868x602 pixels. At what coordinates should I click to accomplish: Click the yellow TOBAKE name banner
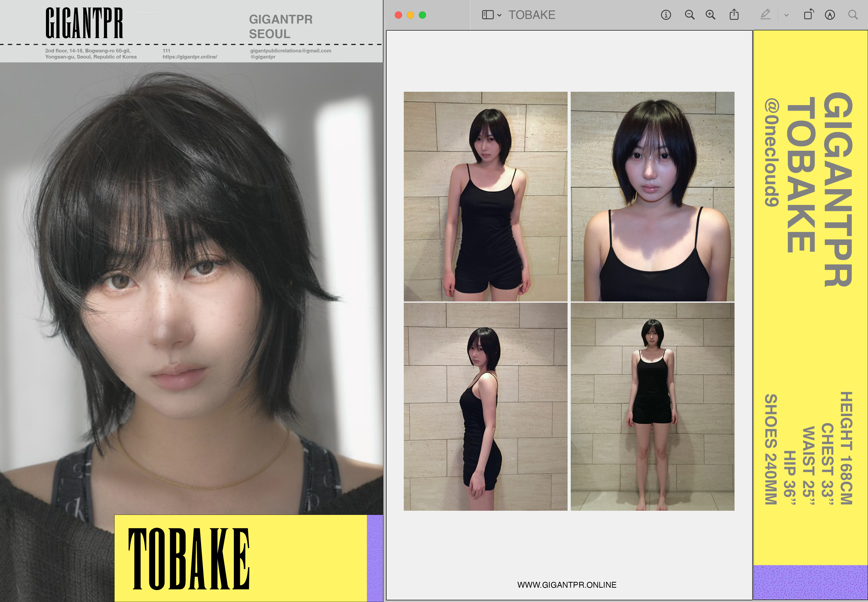click(240, 558)
